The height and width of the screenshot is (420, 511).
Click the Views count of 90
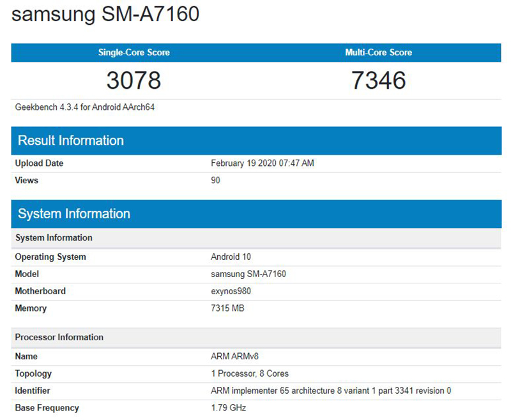[x=215, y=181]
